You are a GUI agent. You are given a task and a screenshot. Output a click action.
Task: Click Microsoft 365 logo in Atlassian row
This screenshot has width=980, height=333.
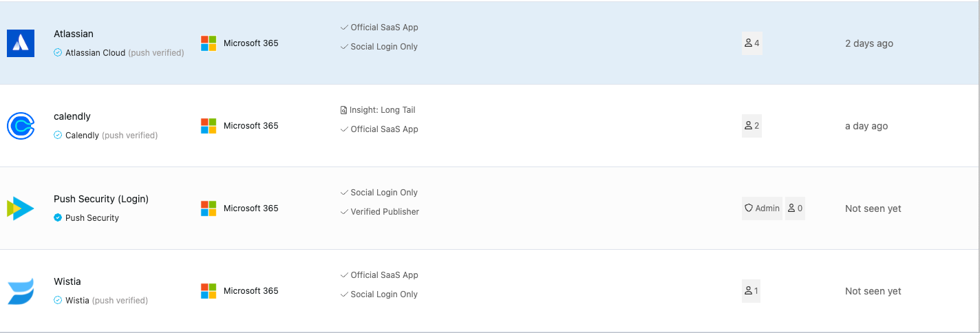(x=209, y=43)
